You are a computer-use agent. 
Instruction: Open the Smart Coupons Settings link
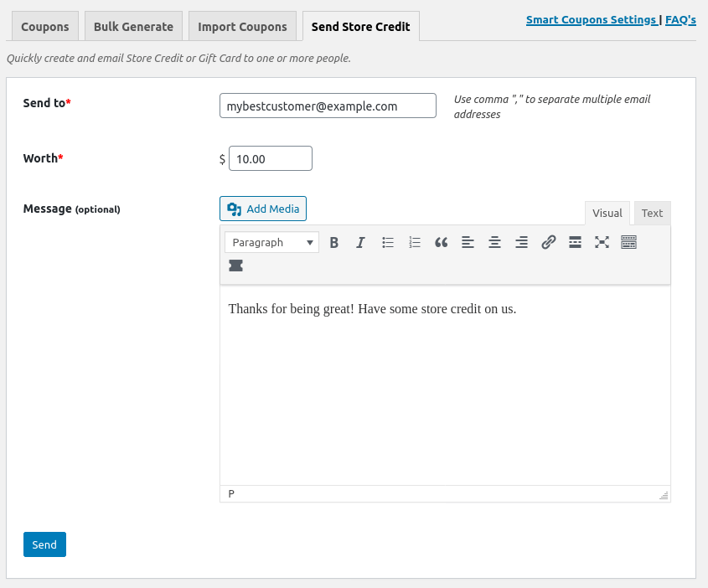tap(591, 19)
